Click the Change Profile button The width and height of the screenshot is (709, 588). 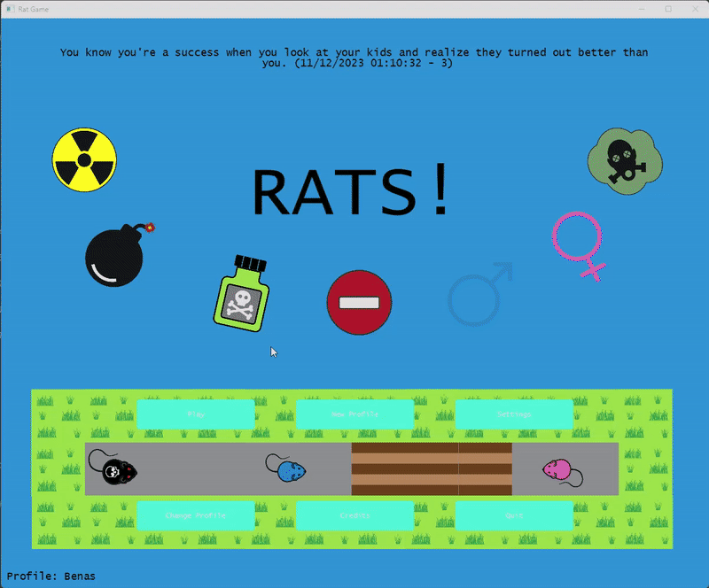coord(196,515)
